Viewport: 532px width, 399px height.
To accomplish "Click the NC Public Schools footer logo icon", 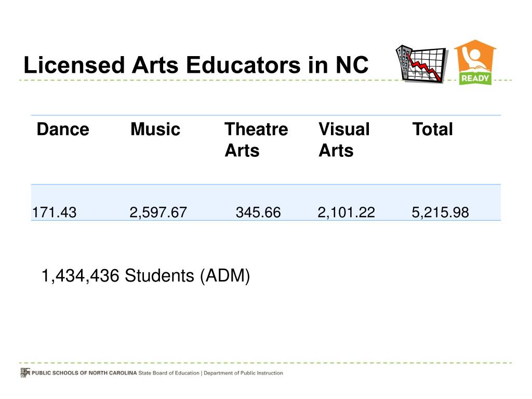I will (x=25, y=373).
